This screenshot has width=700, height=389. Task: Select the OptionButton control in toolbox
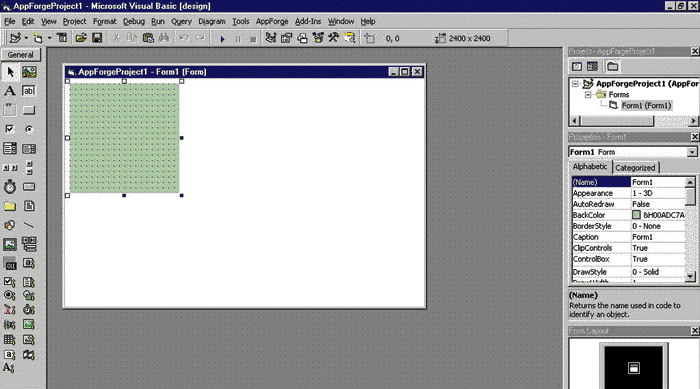(x=29, y=129)
